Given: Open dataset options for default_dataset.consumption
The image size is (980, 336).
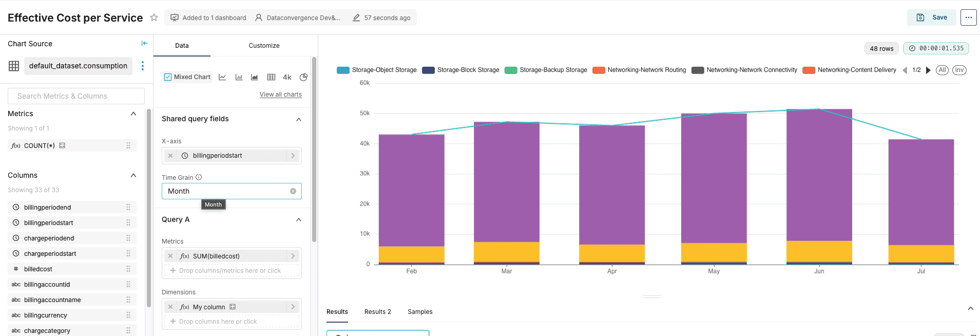Looking at the screenshot, I should coord(143,66).
